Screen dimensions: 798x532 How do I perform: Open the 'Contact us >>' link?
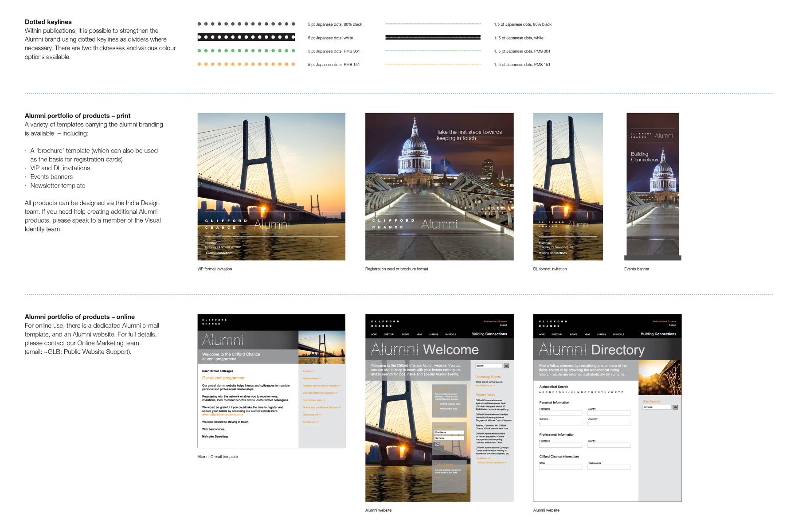(x=310, y=422)
